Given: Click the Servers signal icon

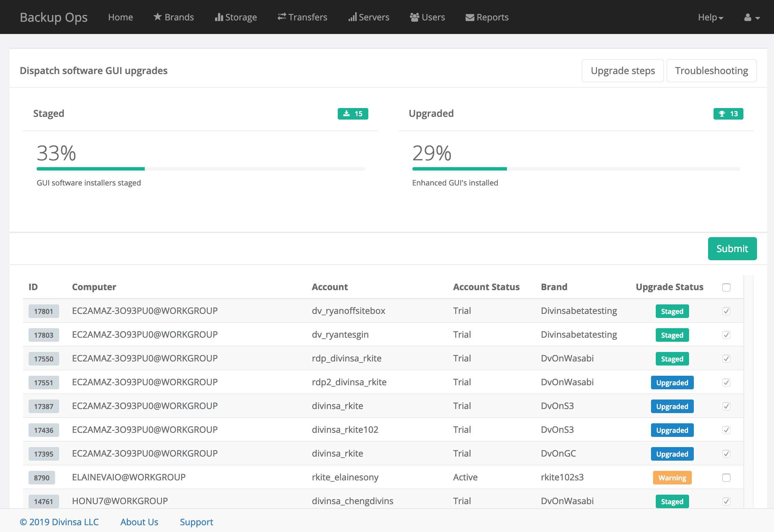Looking at the screenshot, I should pyautogui.click(x=352, y=17).
